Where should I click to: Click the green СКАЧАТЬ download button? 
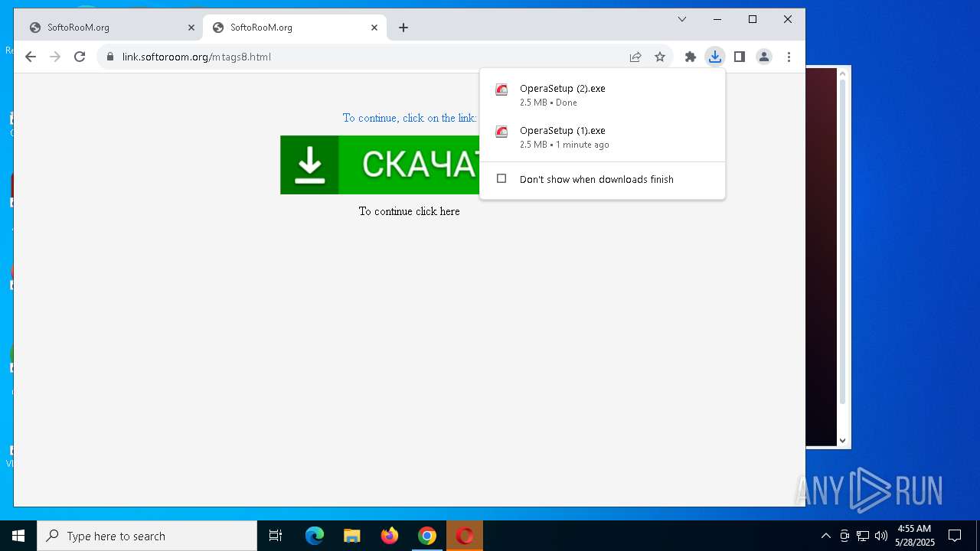[x=380, y=165]
